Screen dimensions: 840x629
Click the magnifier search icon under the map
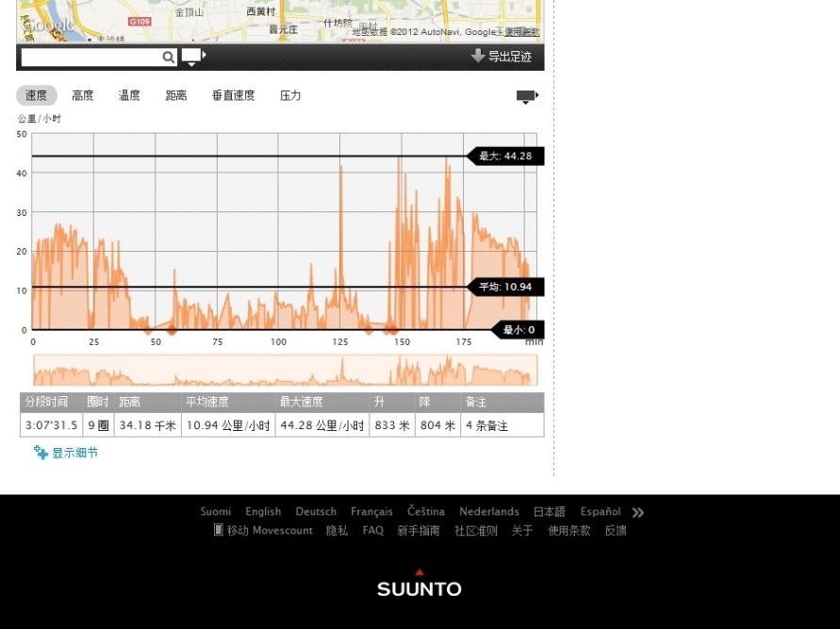[168, 58]
